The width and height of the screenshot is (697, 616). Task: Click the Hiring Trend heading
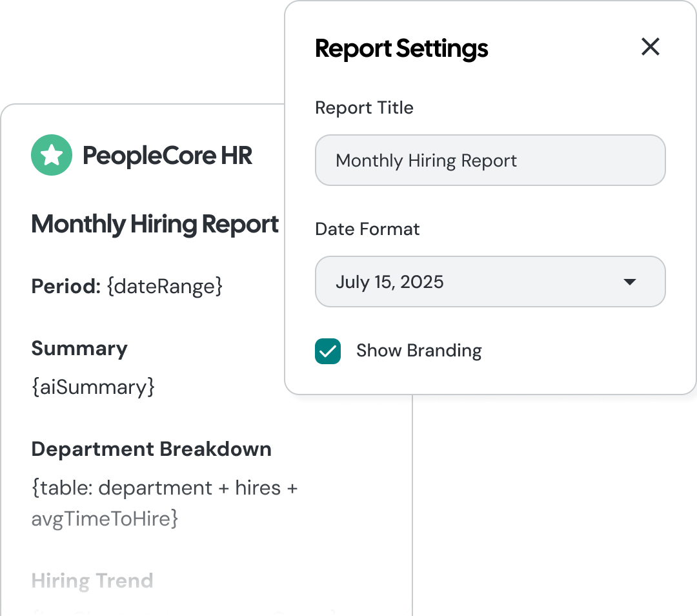[92, 581]
